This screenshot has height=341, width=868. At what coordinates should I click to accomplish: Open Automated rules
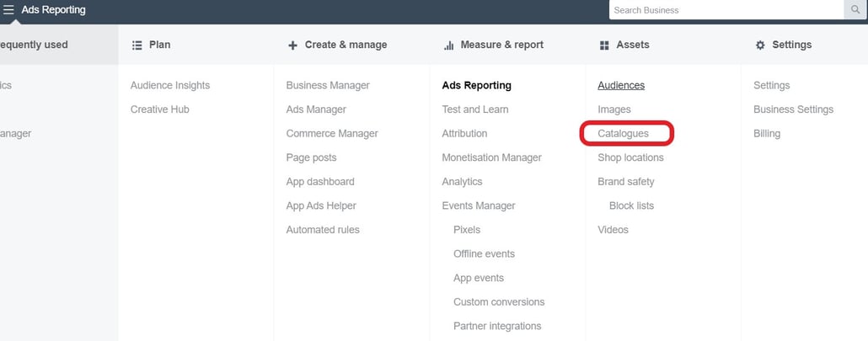point(323,229)
